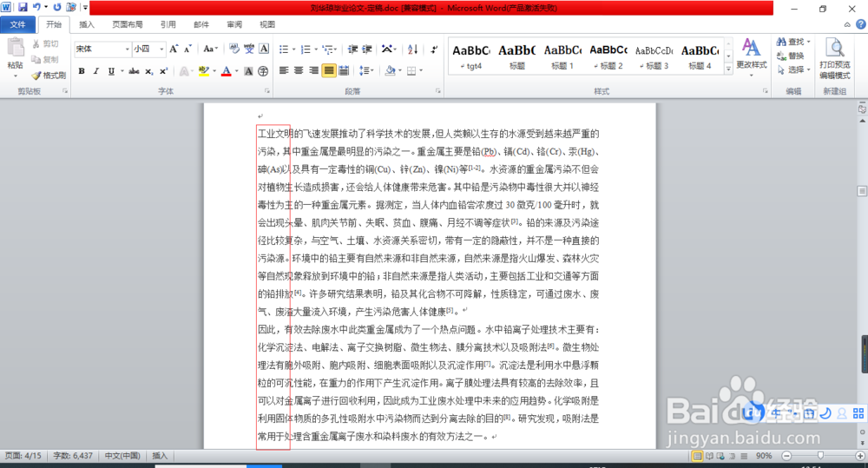Switch to the View (视图) tab
The image size is (868, 468).
point(267,24)
